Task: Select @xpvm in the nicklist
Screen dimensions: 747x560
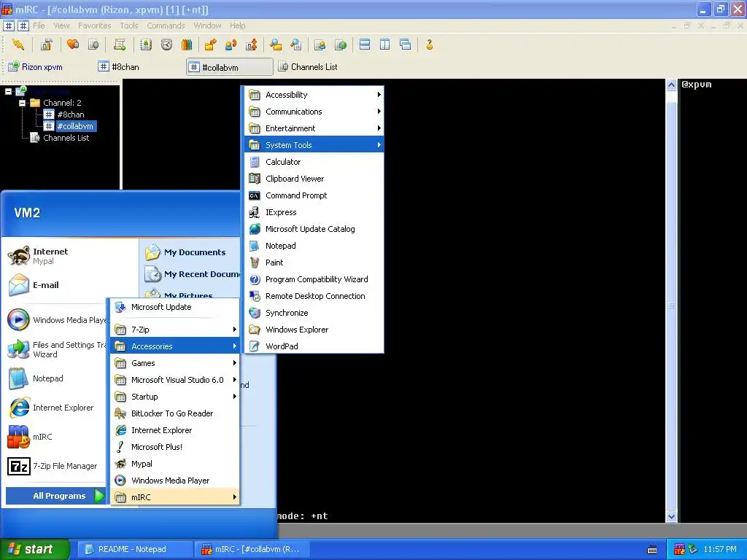Action: pos(697,85)
